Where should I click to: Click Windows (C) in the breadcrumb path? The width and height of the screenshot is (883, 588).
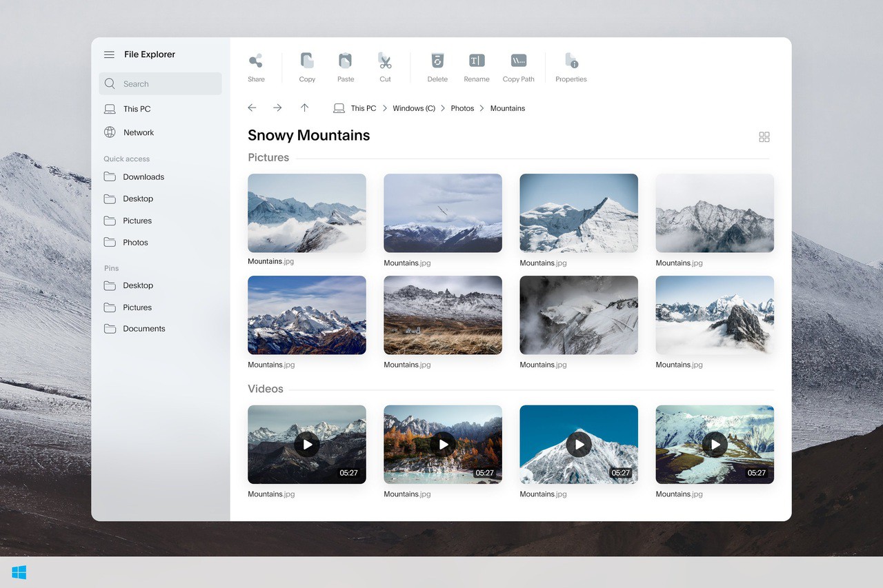tap(414, 108)
